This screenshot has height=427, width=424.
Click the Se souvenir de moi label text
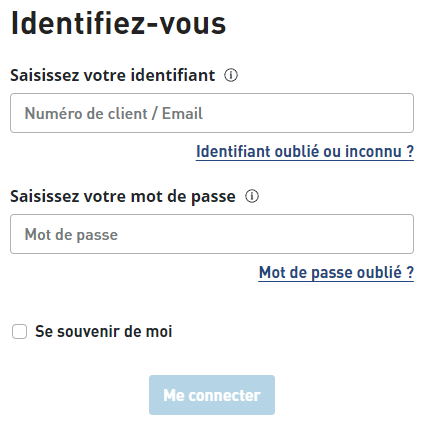(104, 331)
